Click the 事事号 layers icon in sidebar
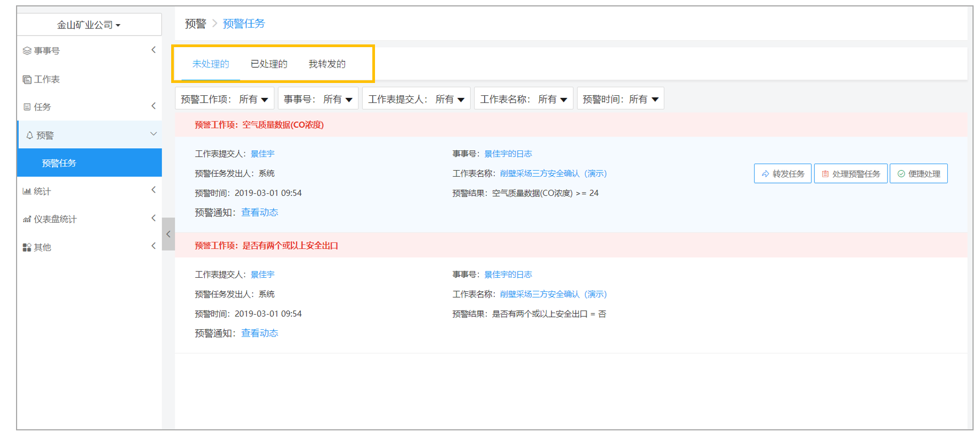Image resolution: width=980 pixels, height=440 pixels. pos(27,51)
